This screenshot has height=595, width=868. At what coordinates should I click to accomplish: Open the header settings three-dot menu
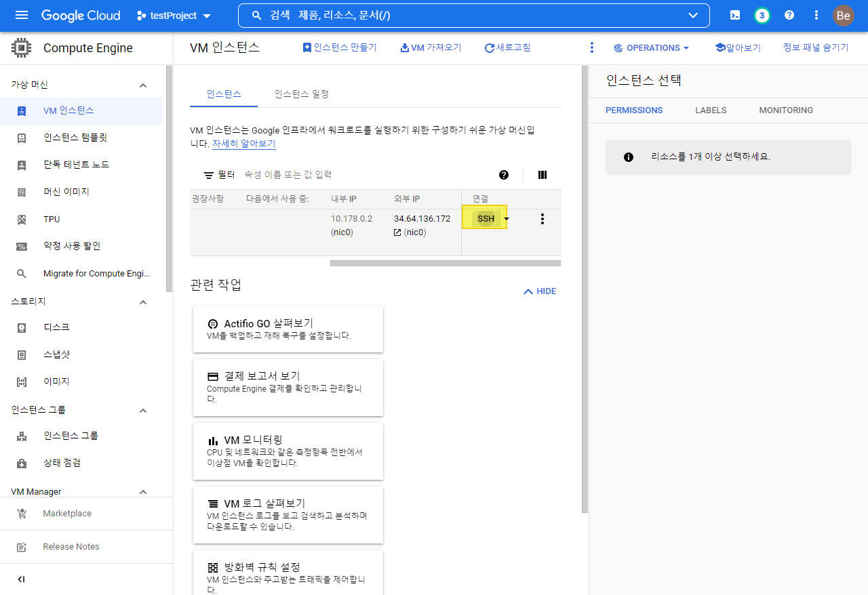[x=816, y=16]
